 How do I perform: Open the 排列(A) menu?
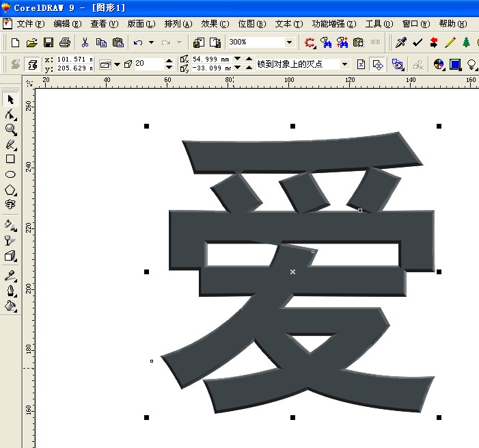pyautogui.click(x=178, y=24)
